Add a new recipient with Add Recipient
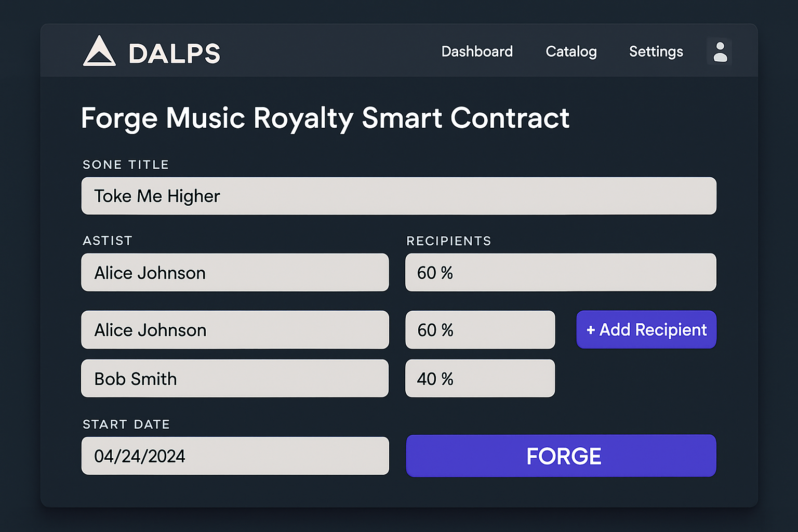 click(646, 330)
